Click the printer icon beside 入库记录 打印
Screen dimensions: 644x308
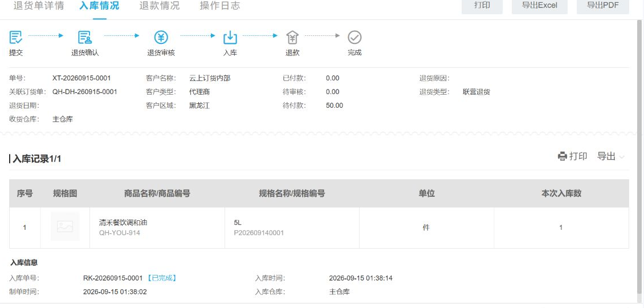(x=563, y=156)
